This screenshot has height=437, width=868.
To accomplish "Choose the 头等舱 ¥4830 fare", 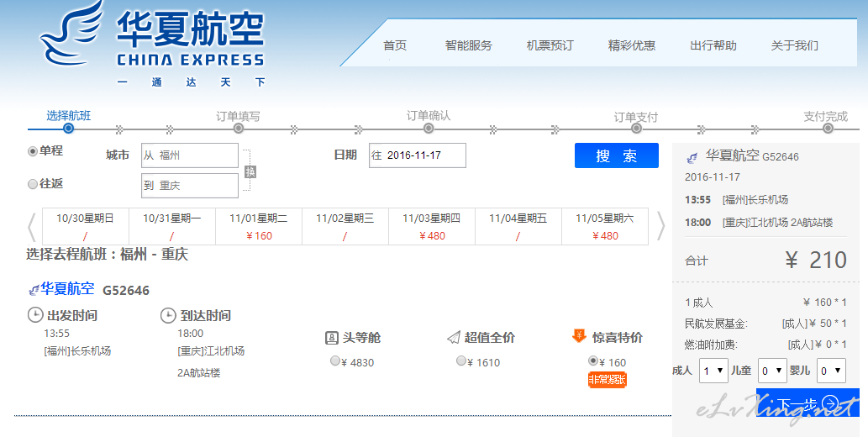I will click(x=335, y=361).
